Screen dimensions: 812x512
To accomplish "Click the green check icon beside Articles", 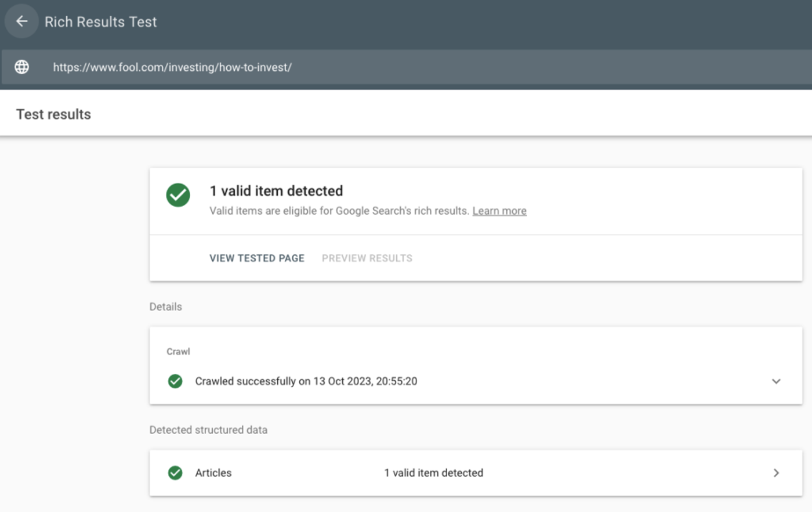I will coord(175,473).
